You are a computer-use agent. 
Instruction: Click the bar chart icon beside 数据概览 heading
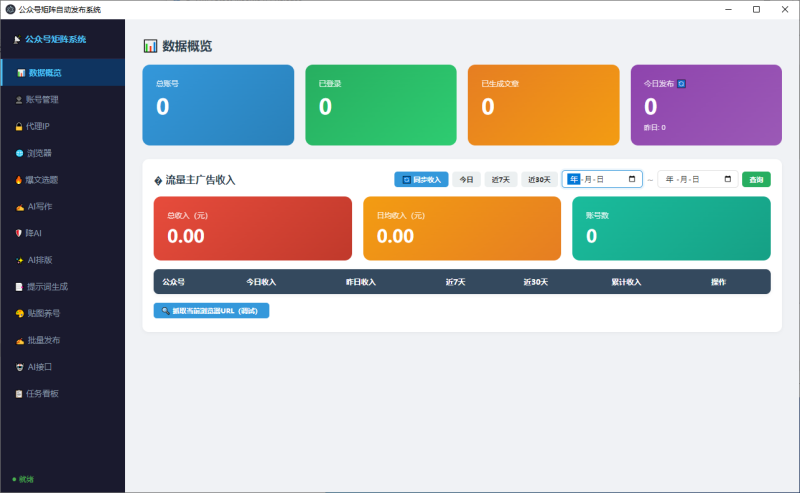coord(151,46)
